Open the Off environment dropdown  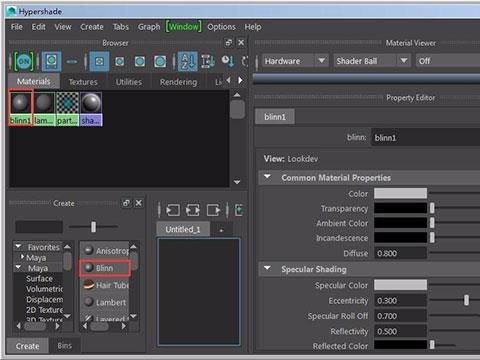[x=448, y=61]
